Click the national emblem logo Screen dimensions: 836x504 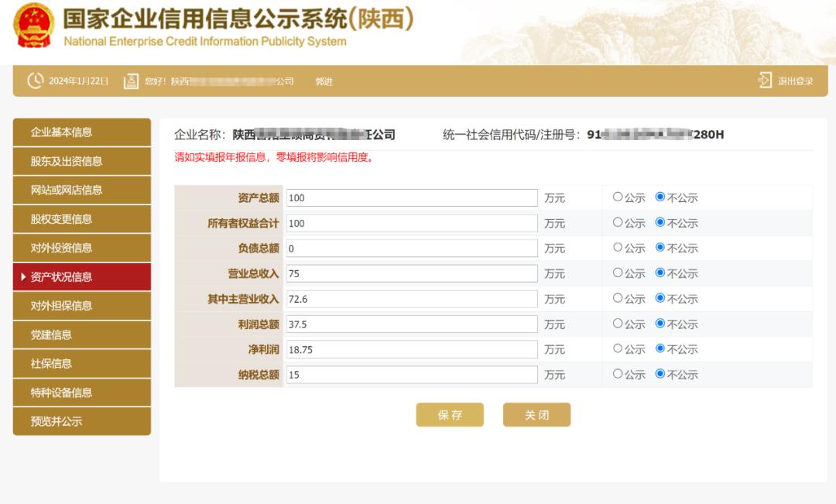(x=34, y=26)
